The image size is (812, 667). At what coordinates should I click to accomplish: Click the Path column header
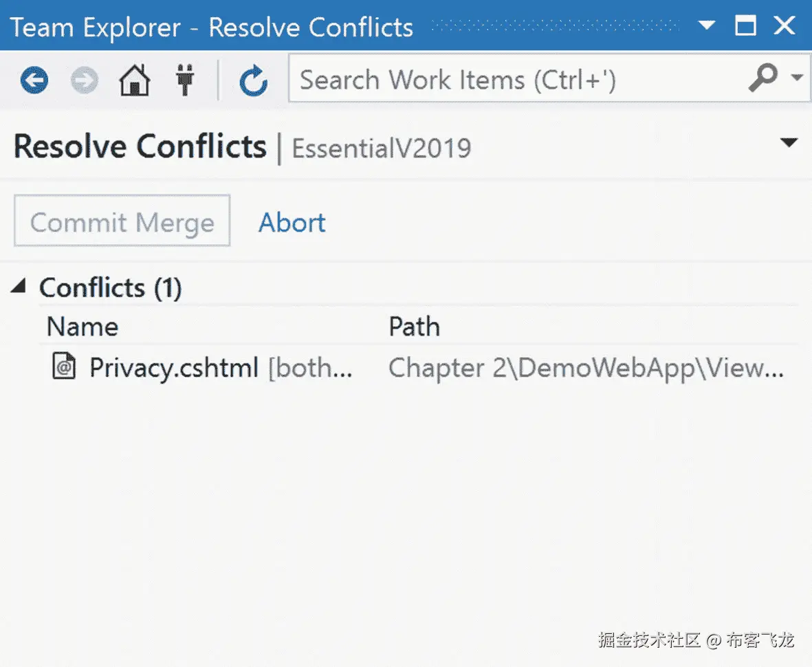tap(414, 326)
